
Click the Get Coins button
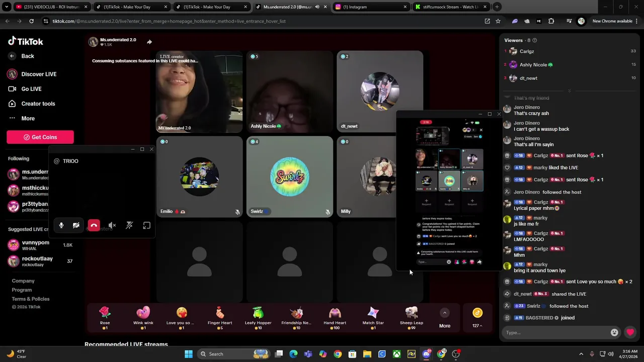pos(40,137)
